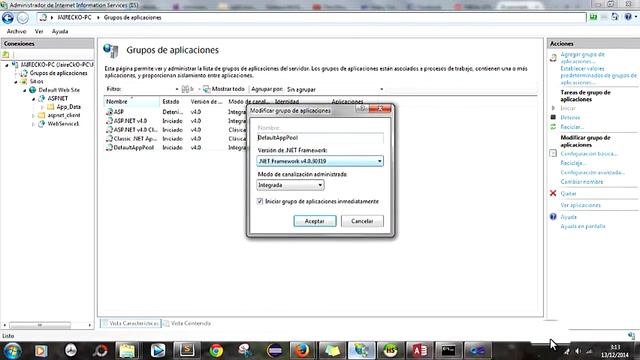Select Grupos de aplicaciones in tree
Image resolution: width=640 pixels, height=360 pixels.
(58, 73)
